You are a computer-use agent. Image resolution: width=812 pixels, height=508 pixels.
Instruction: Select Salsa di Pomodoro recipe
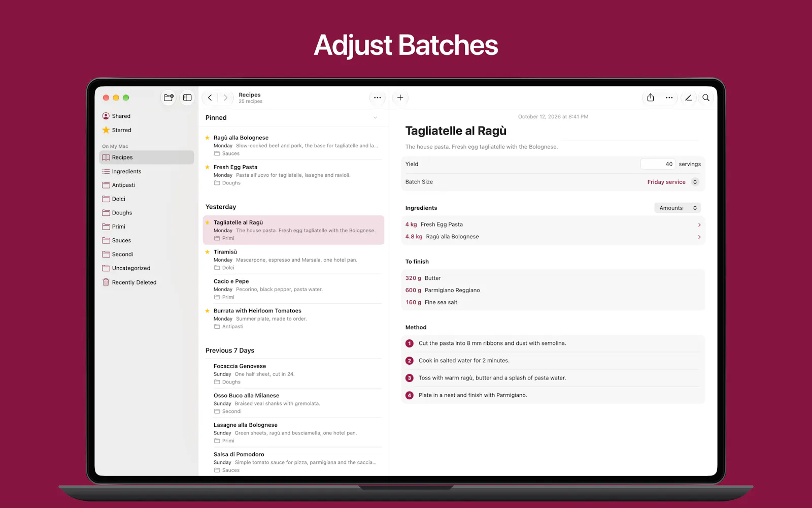tap(293, 462)
